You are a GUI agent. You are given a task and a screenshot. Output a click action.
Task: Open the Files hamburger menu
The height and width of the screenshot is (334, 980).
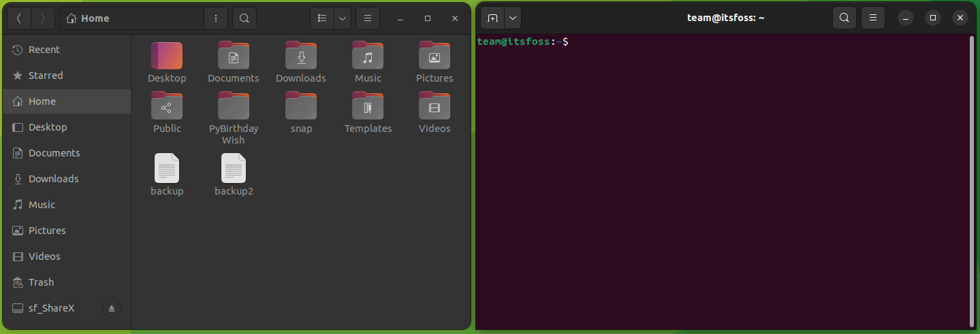point(368,18)
